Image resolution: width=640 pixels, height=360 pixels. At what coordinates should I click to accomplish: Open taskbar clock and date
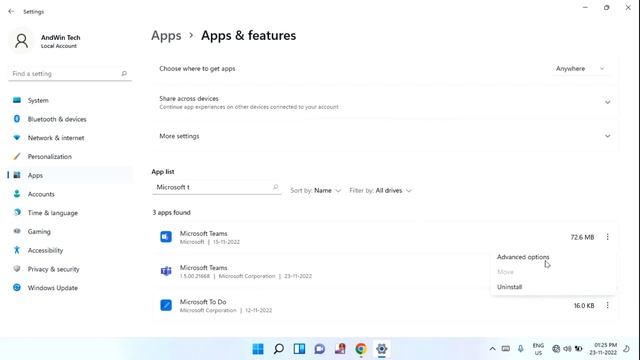pyautogui.click(x=603, y=349)
